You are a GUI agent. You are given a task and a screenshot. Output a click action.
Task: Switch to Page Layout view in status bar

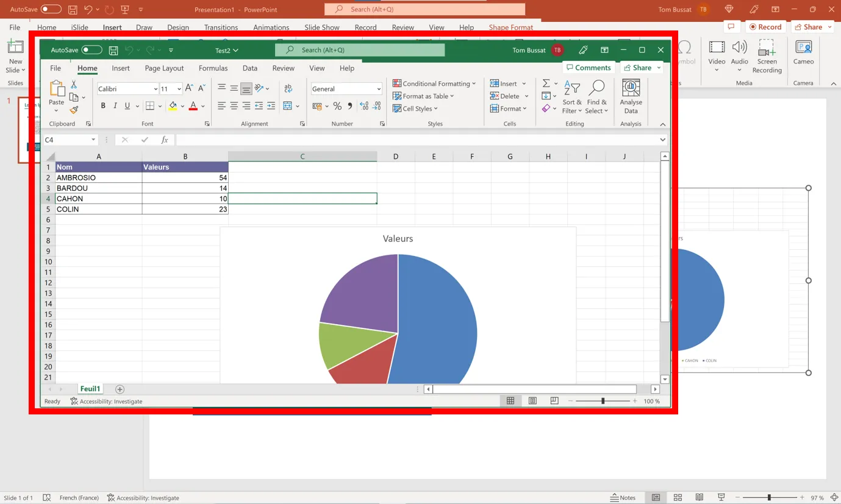532,401
